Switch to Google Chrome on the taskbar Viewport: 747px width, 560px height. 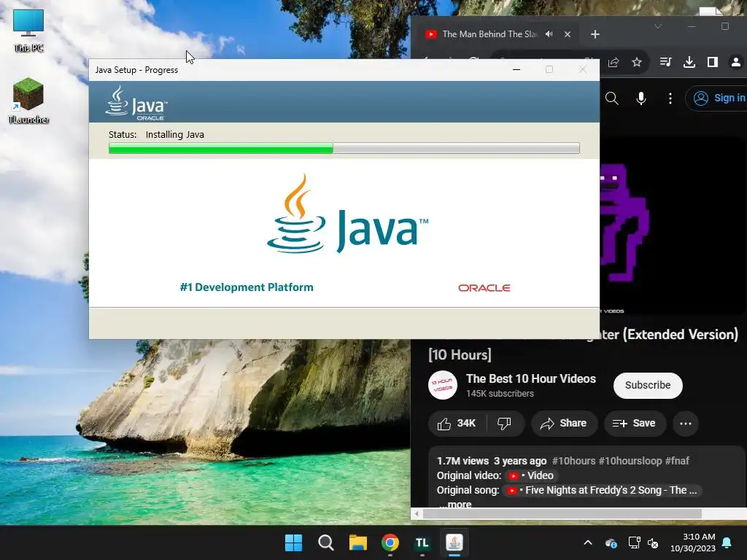[x=390, y=542]
